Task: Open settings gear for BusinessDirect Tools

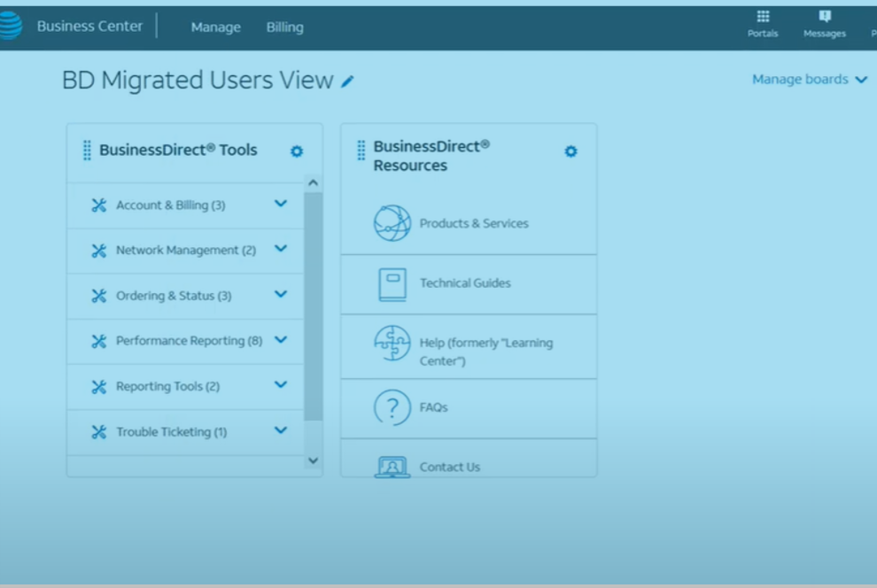Action: tap(297, 151)
